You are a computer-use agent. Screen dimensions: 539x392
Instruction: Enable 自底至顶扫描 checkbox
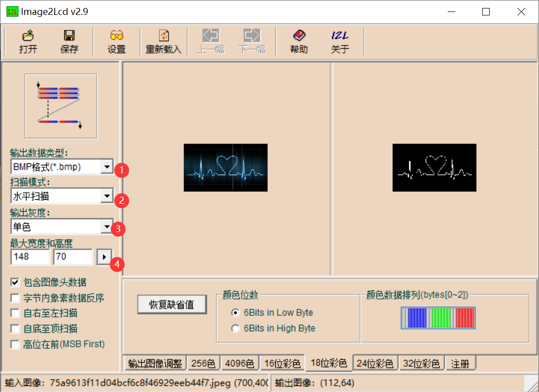coord(15,329)
